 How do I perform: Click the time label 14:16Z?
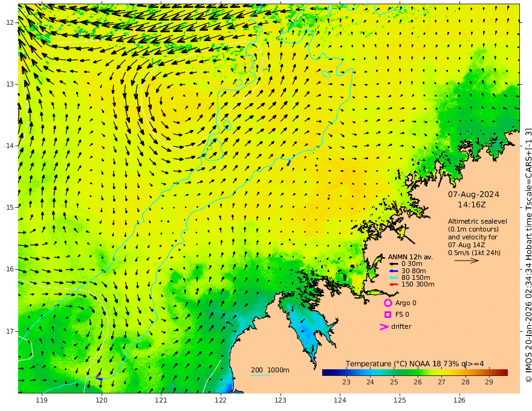coord(472,205)
